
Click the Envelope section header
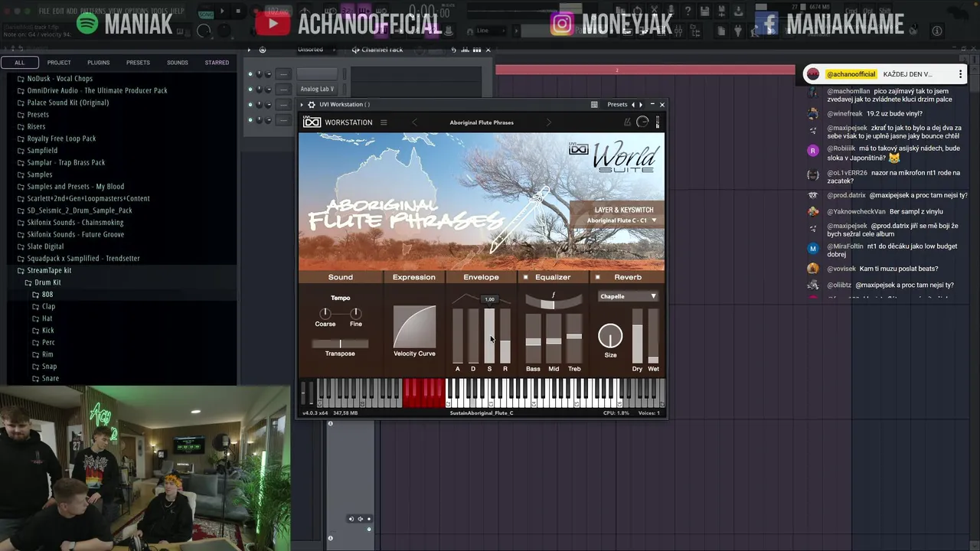[x=481, y=277]
